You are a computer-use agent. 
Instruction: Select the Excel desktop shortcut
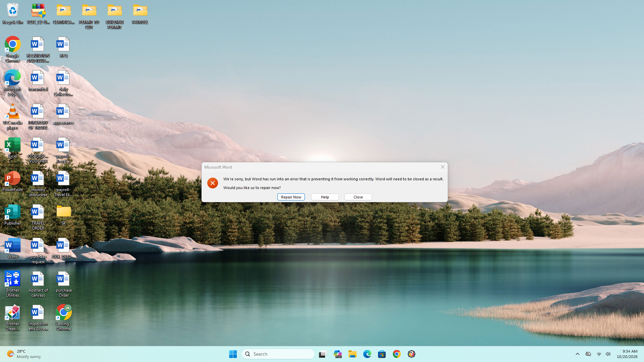tap(13, 148)
